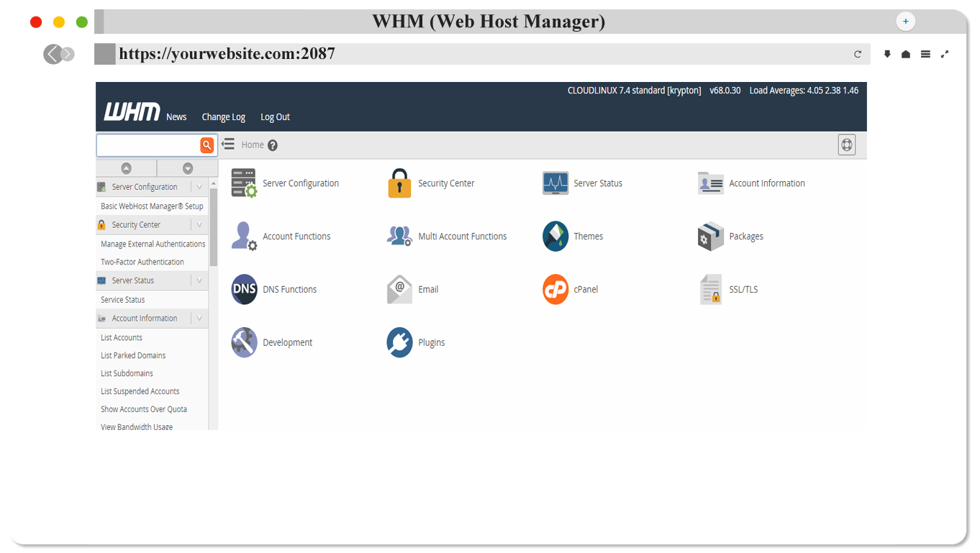The width and height of the screenshot is (980, 553).
Task: Collapse the Account Information sidebar section
Action: point(199,319)
